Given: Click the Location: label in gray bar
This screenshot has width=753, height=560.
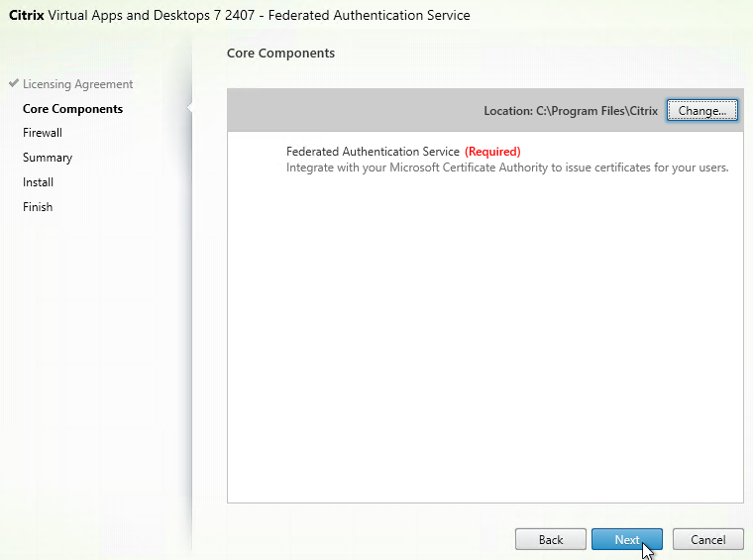Looking at the screenshot, I should coord(507,111).
